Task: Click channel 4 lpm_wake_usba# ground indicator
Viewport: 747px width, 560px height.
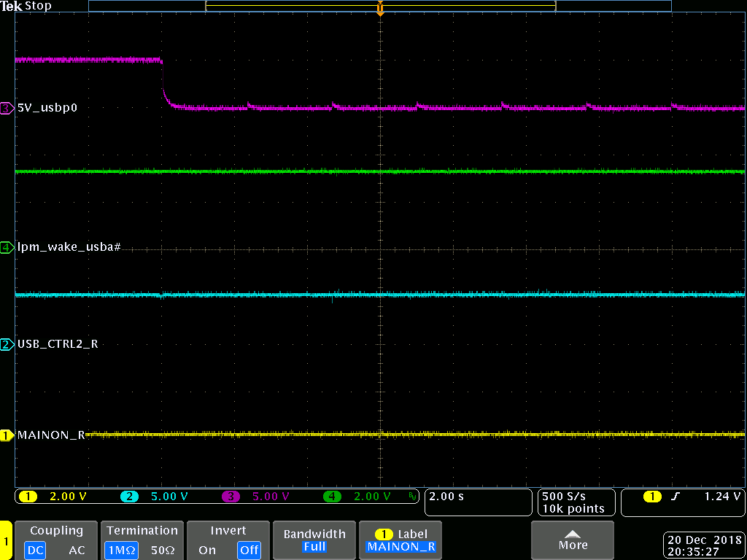Action: pyautogui.click(x=7, y=248)
